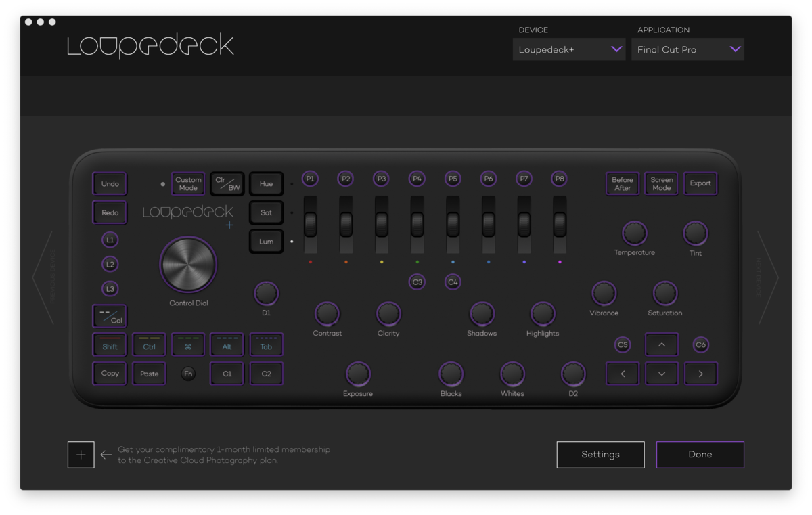
Task: Click the down arrow key
Action: tap(662, 374)
